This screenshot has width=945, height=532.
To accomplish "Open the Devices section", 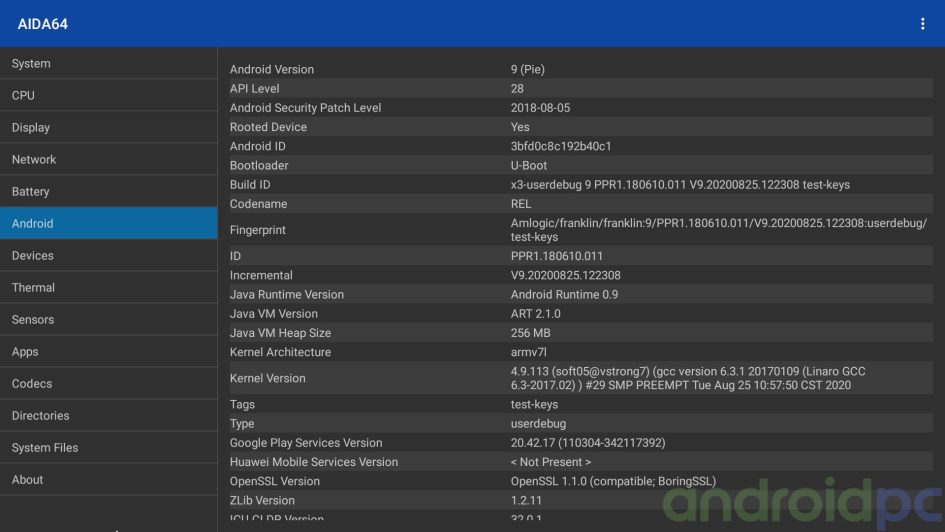I will [108, 255].
